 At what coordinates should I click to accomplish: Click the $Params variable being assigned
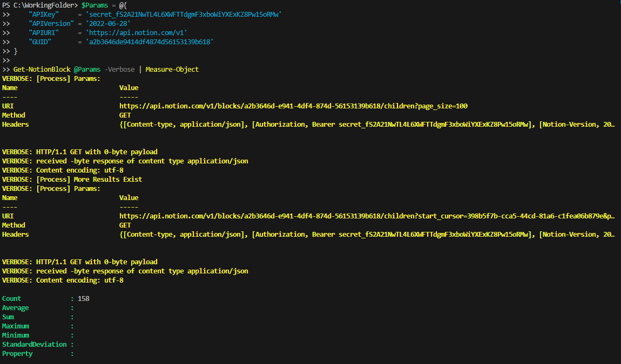94,5
